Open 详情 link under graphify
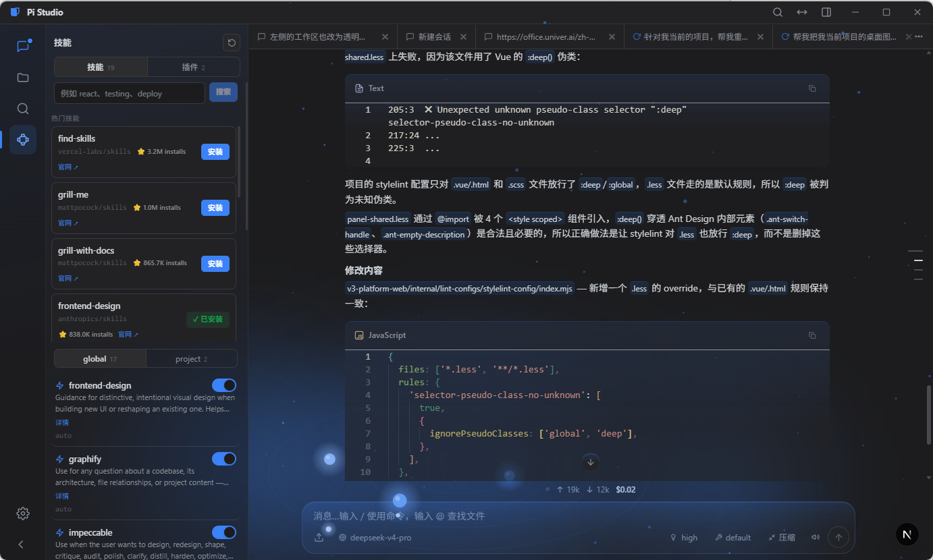933x560 pixels. point(62,496)
